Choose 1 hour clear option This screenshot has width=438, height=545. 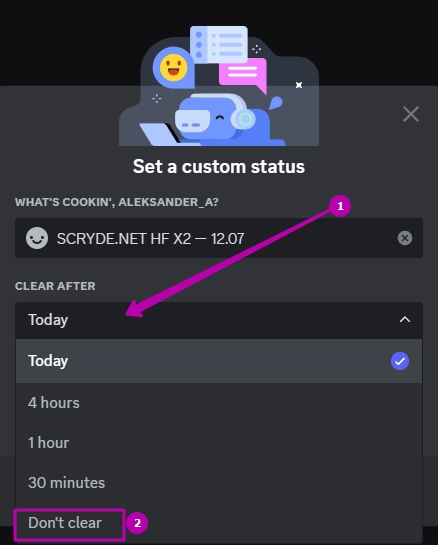[x=219, y=443]
